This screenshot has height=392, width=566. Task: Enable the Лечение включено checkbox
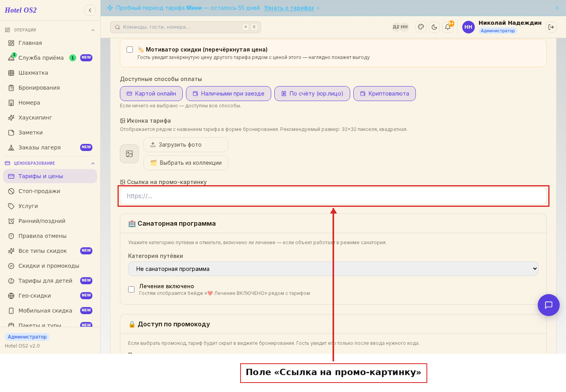tap(131, 289)
